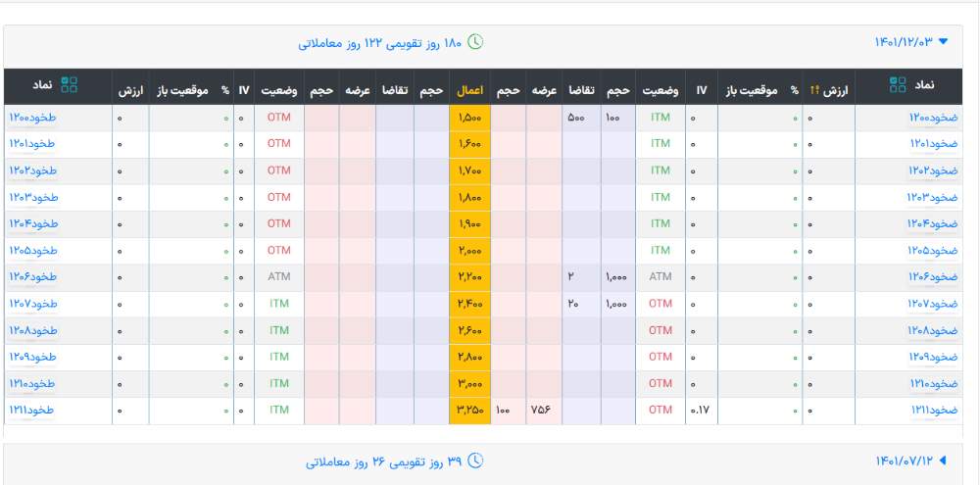This screenshot has width=980, height=485.
Task: Select strike price ۱,۸۰۰ cell
Action: pyautogui.click(x=469, y=198)
